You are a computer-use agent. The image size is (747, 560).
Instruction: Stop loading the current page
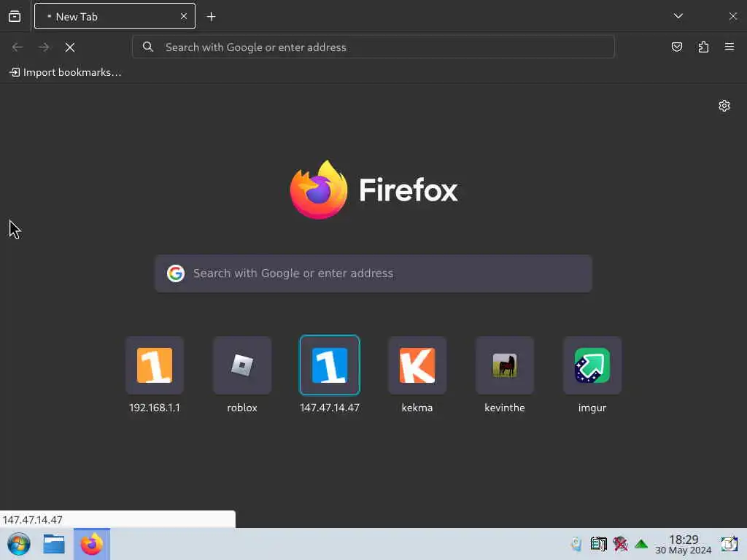(70, 47)
